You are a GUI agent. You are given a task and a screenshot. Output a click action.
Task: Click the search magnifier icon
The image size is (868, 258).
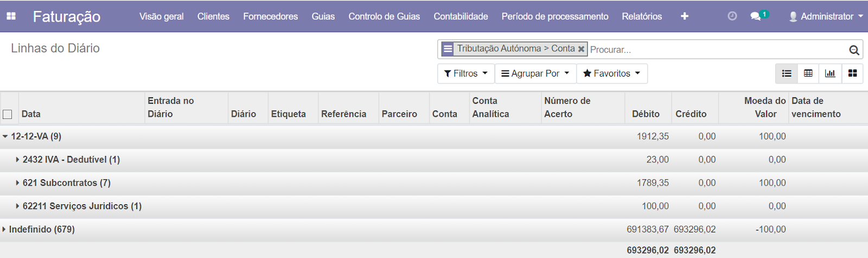tap(854, 50)
